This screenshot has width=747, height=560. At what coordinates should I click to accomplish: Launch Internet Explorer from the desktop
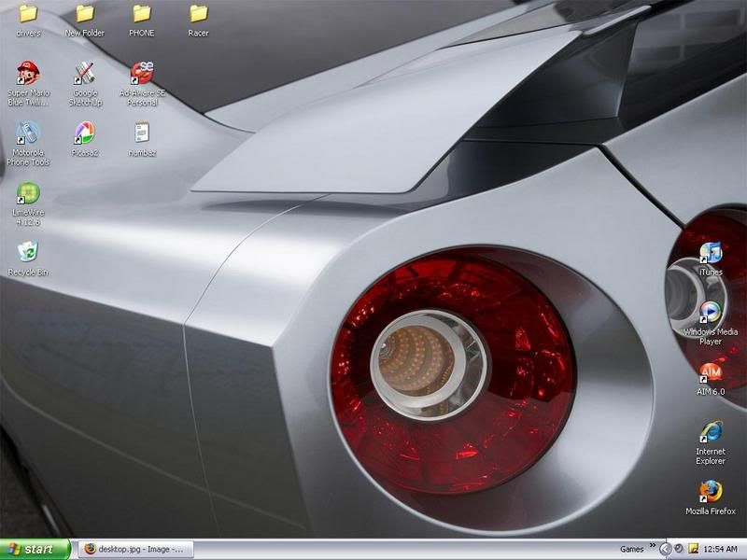pyautogui.click(x=711, y=432)
